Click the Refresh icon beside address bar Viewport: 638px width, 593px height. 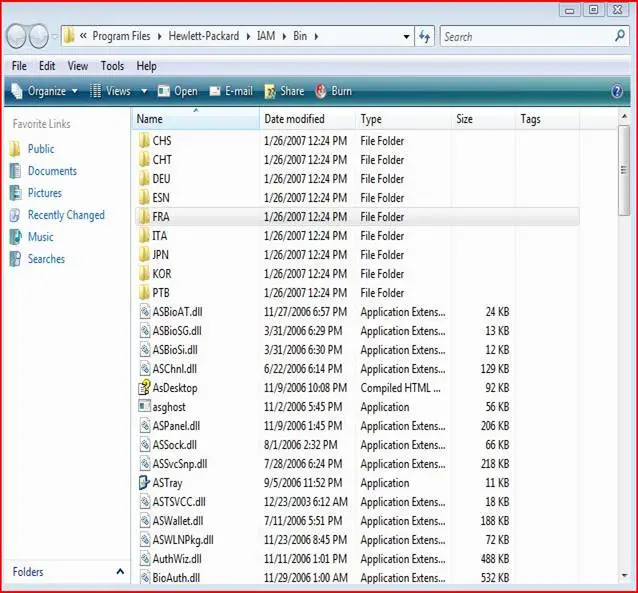pos(425,36)
